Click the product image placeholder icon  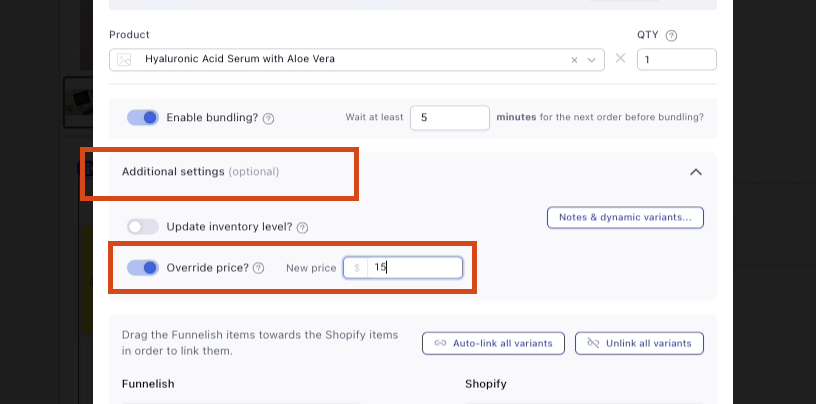coord(124,60)
